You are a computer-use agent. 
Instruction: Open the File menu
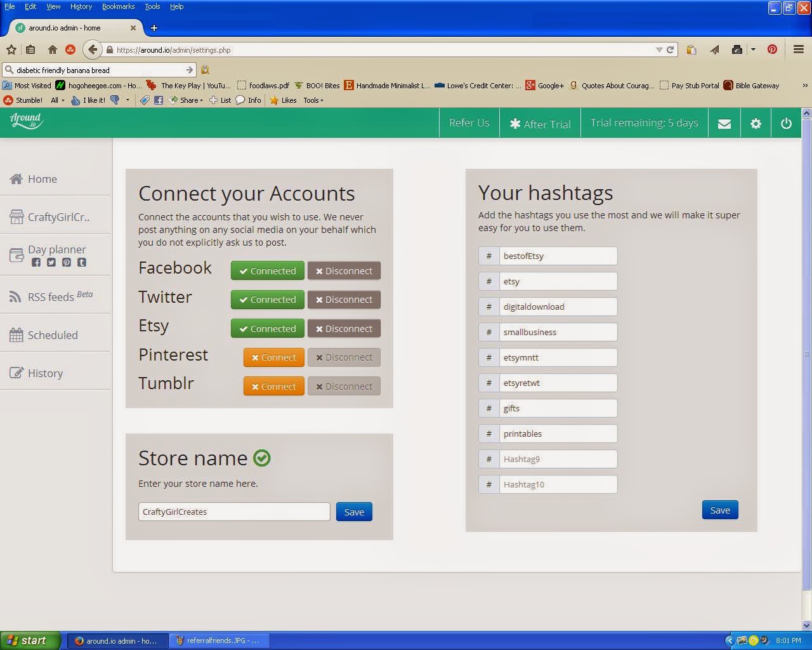coord(10,6)
